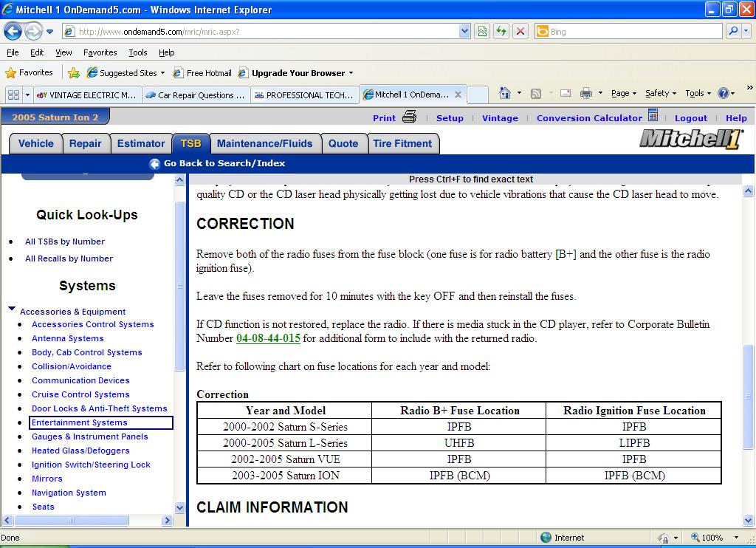The image size is (756, 548).
Task: Open the File menu
Action: click(13, 52)
